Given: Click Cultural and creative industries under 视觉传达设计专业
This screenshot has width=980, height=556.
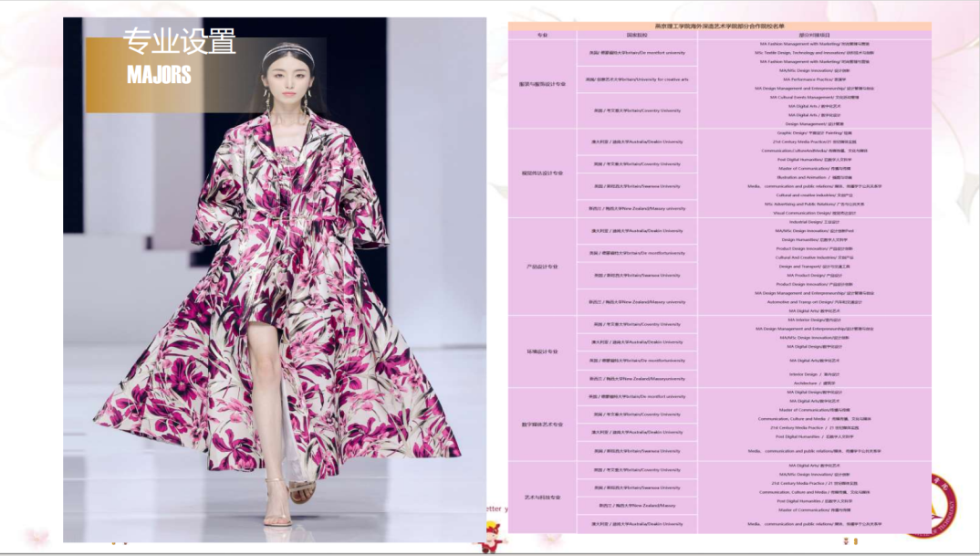Looking at the screenshot, I should point(814,195).
